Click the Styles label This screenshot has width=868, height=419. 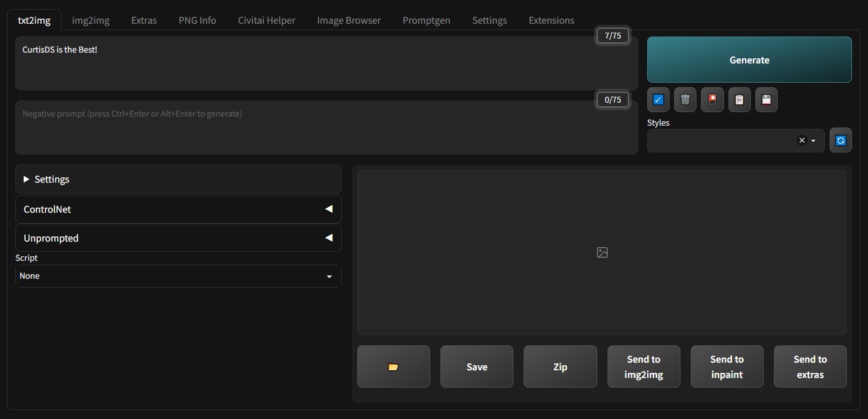tap(659, 122)
